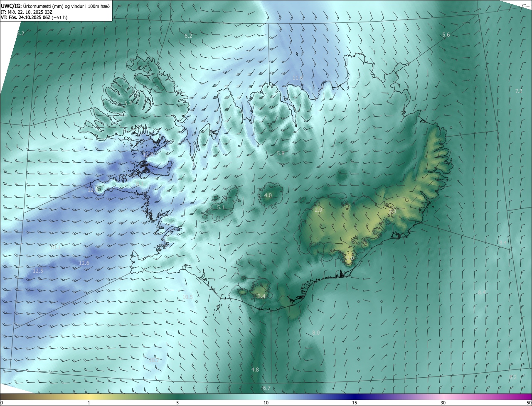
Task: Click the colorbar tick label 5
Action: (177, 403)
